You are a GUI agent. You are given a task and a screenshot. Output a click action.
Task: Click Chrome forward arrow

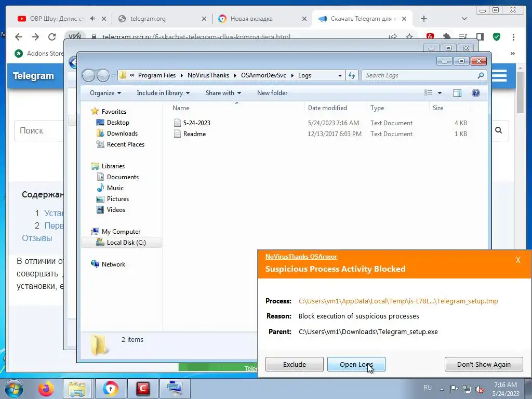[x=35, y=37]
